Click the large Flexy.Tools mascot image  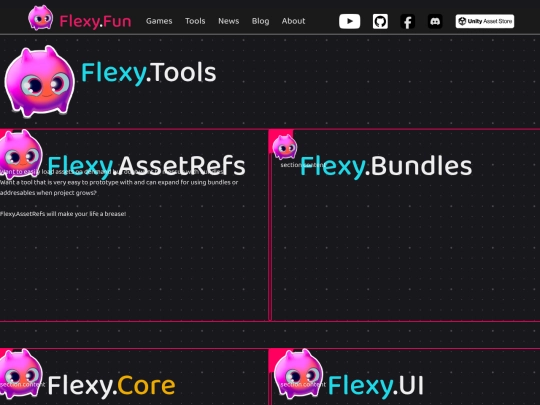coord(39,81)
